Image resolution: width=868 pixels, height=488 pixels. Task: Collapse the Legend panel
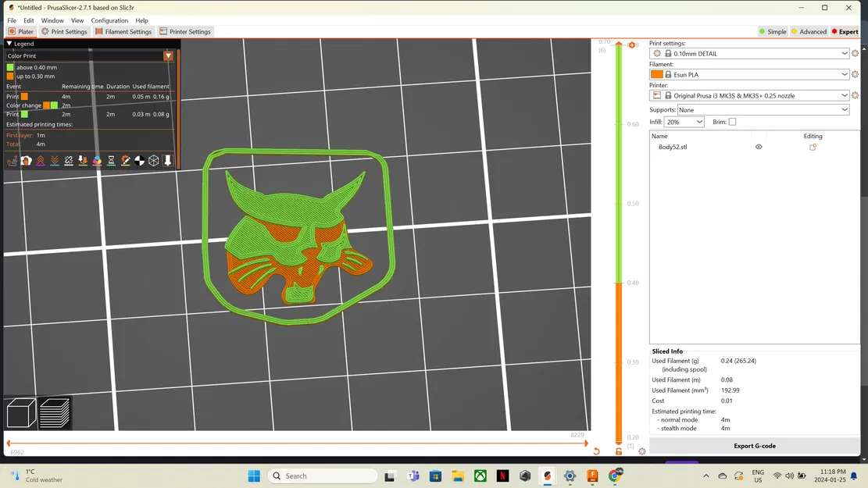9,44
